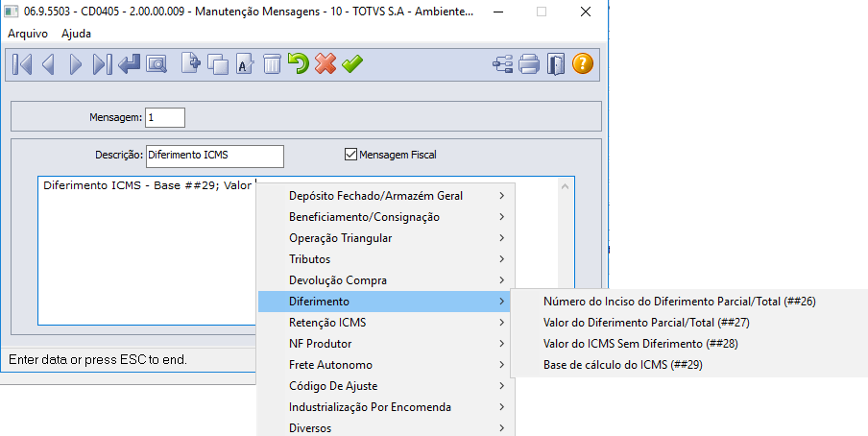Open the Arquivo menu
This screenshot has width=868, height=436.
point(28,34)
